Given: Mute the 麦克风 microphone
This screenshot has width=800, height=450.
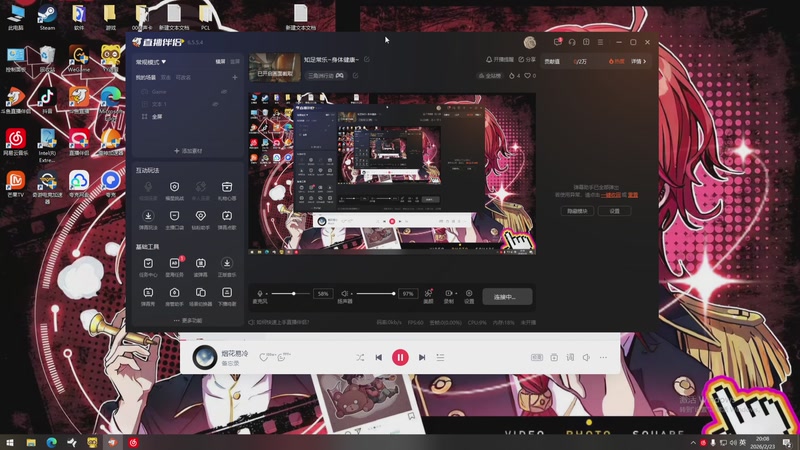Looking at the screenshot, I should [x=260, y=293].
